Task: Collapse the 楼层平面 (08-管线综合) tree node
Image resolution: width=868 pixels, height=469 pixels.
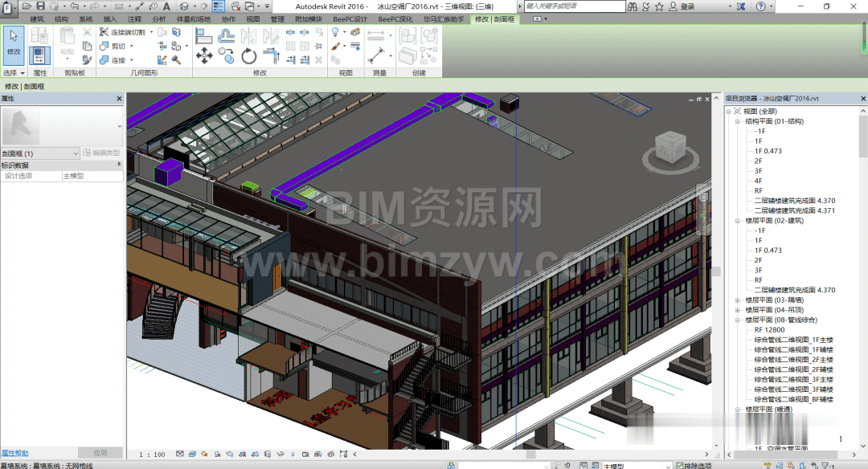Action: pyautogui.click(x=737, y=320)
